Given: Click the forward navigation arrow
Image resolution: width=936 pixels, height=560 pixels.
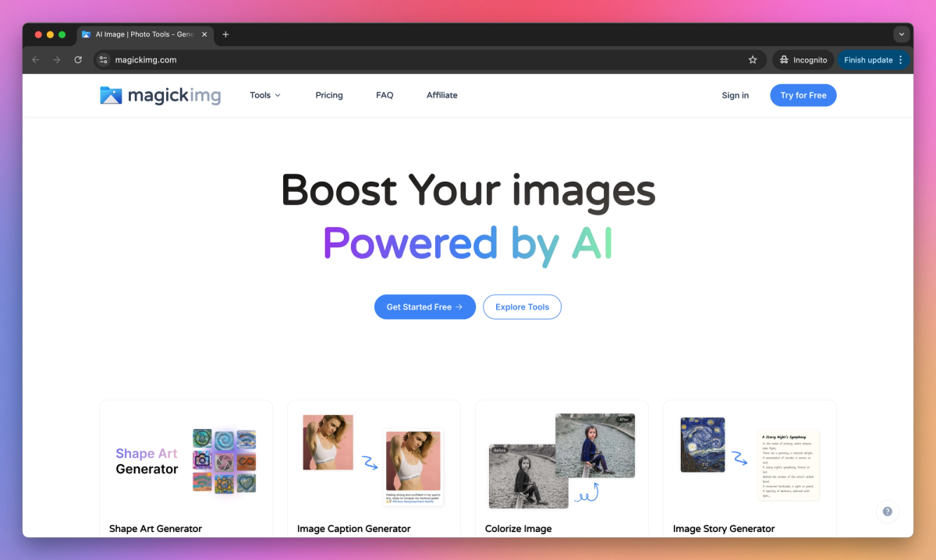Looking at the screenshot, I should click(56, 59).
